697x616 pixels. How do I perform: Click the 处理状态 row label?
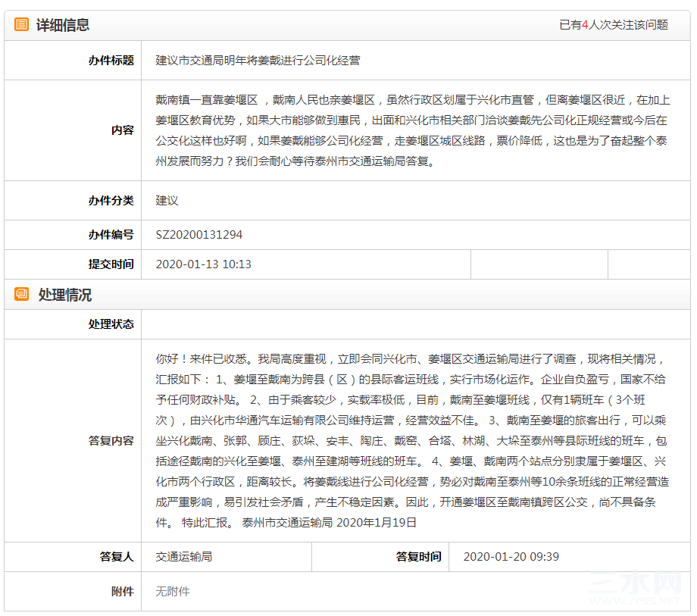111,324
